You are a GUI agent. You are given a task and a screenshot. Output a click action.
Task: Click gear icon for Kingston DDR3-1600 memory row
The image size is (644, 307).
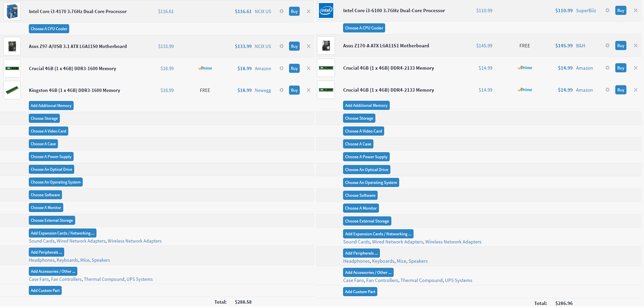click(281, 90)
